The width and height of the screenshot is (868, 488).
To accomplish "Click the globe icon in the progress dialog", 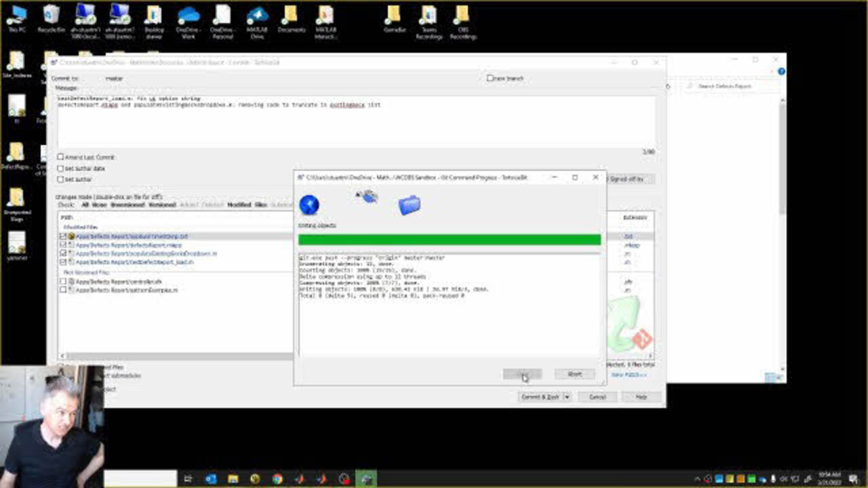I will (x=309, y=205).
